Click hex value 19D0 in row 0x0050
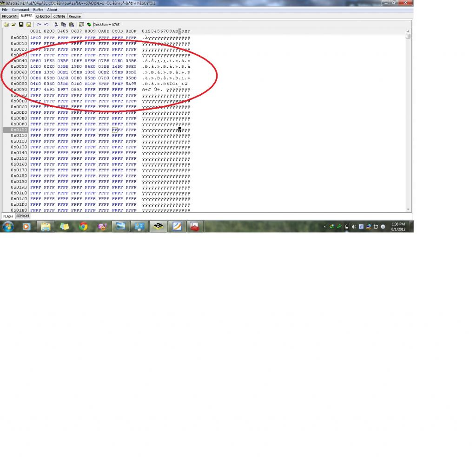The height and width of the screenshot is (463, 476). click(77, 67)
